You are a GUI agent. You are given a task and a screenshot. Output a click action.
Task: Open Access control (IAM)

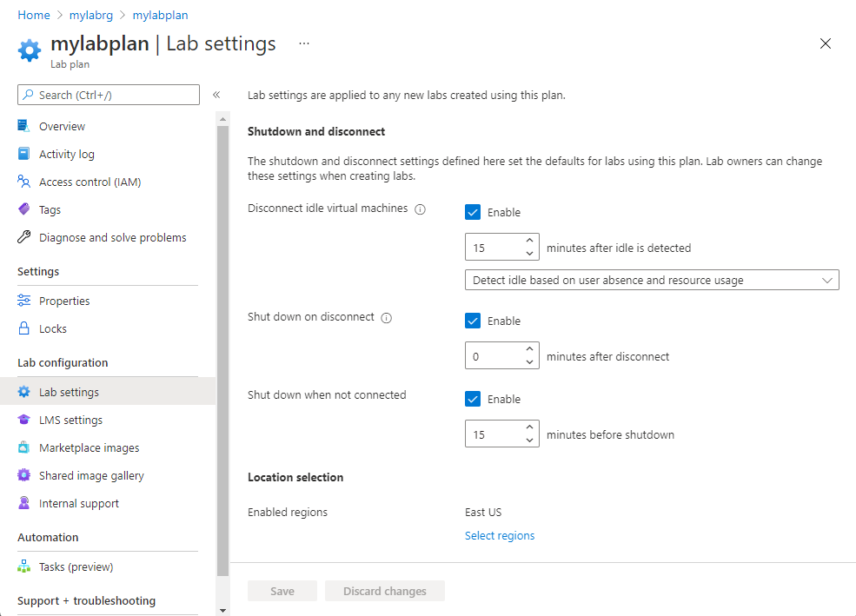(x=90, y=181)
